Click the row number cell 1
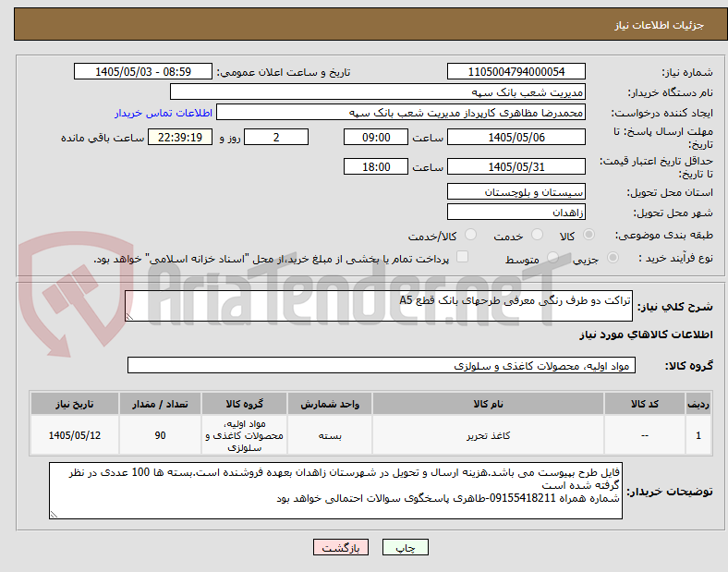 pos(698,435)
